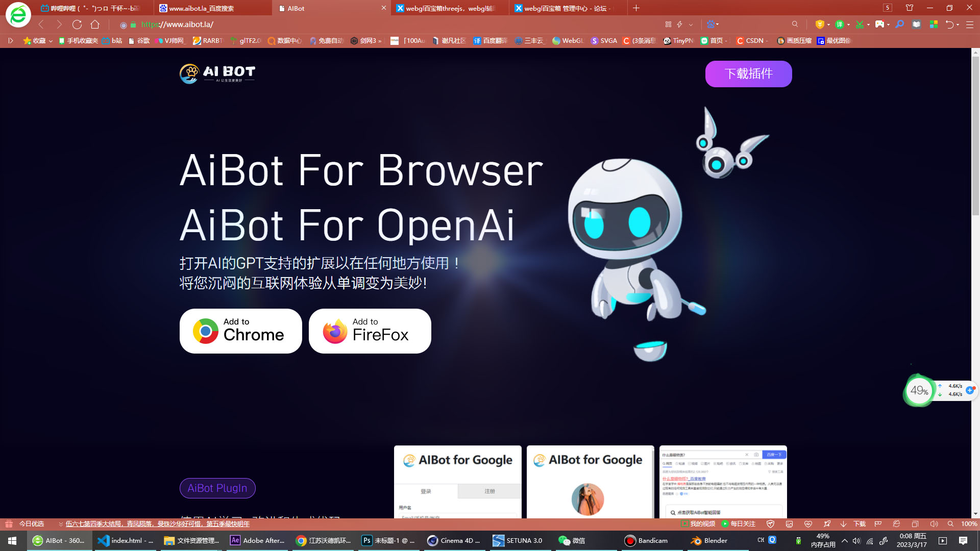Open the yellow shield wallet extension icon
The height and width of the screenshot is (551, 980).
tap(820, 24)
